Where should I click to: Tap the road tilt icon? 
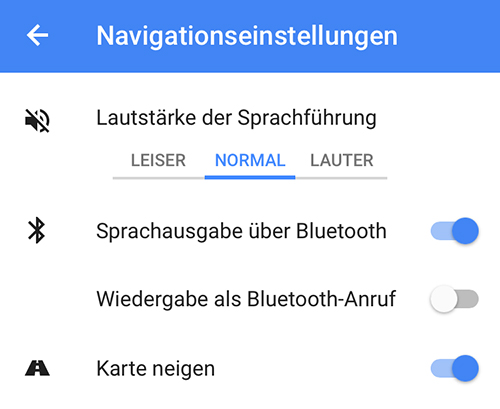(37, 368)
